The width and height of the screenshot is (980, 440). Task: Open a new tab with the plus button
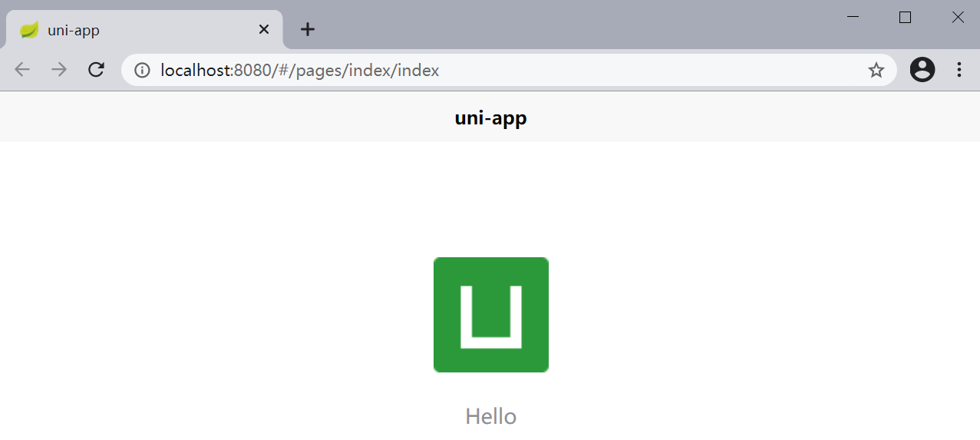point(307,29)
